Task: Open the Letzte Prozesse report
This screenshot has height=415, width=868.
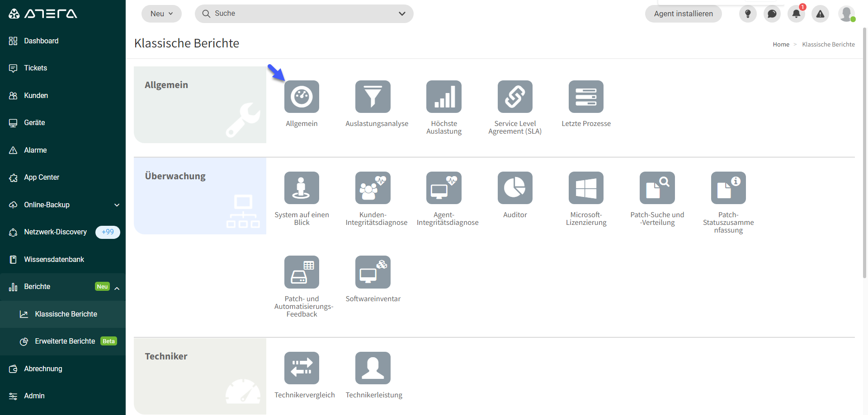Action: tap(586, 97)
